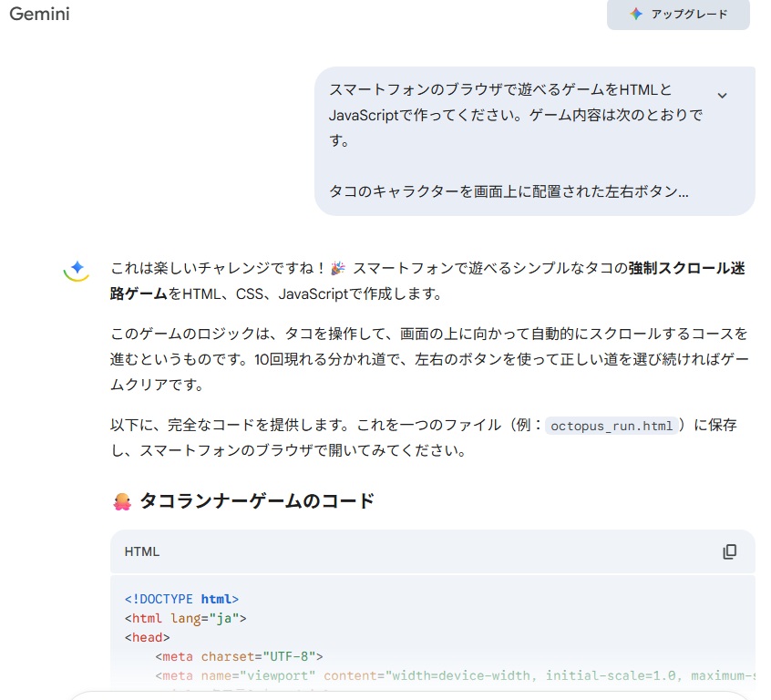Click the octopus_run.html inline code filename
Viewport: 771px width, 700px height.
(x=612, y=426)
